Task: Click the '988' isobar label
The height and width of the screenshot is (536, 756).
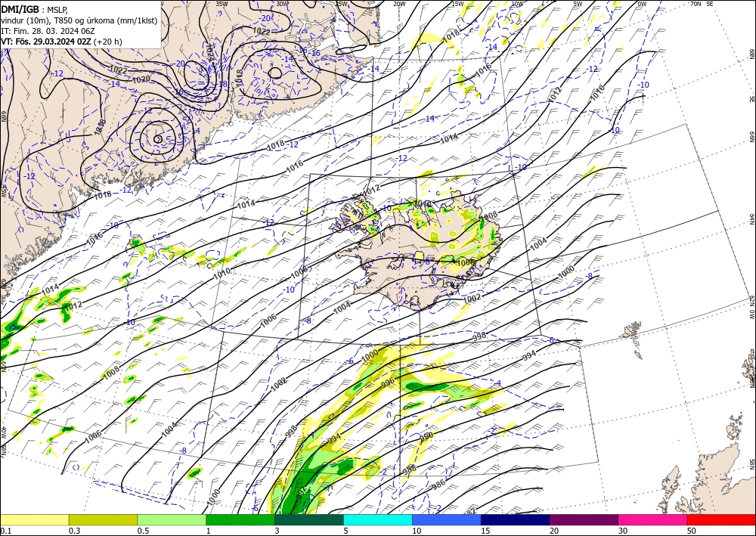Action: [409, 469]
